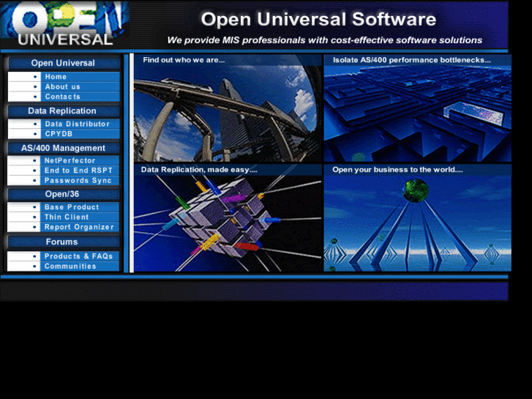Screen dimensions: 532x399
Task: Click the Open Universal Software title
Action: coord(318,19)
